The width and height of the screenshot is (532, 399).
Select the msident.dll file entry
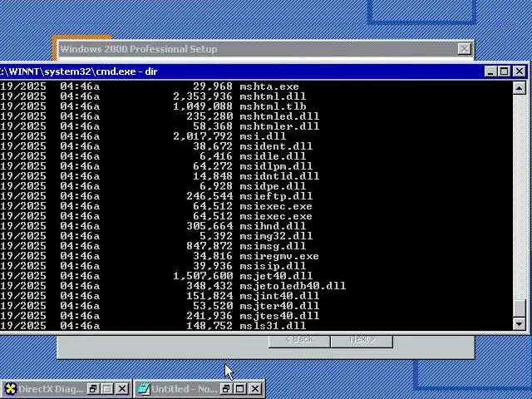point(276,146)
